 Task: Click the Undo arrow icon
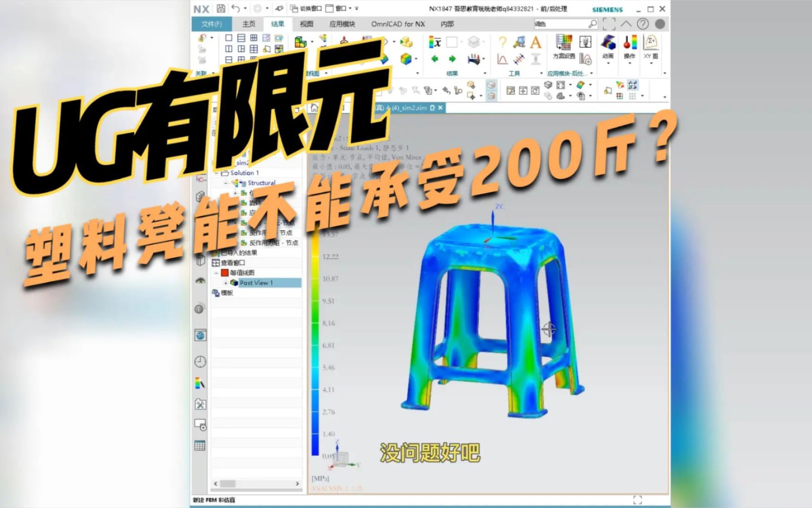tap(236, 8)
